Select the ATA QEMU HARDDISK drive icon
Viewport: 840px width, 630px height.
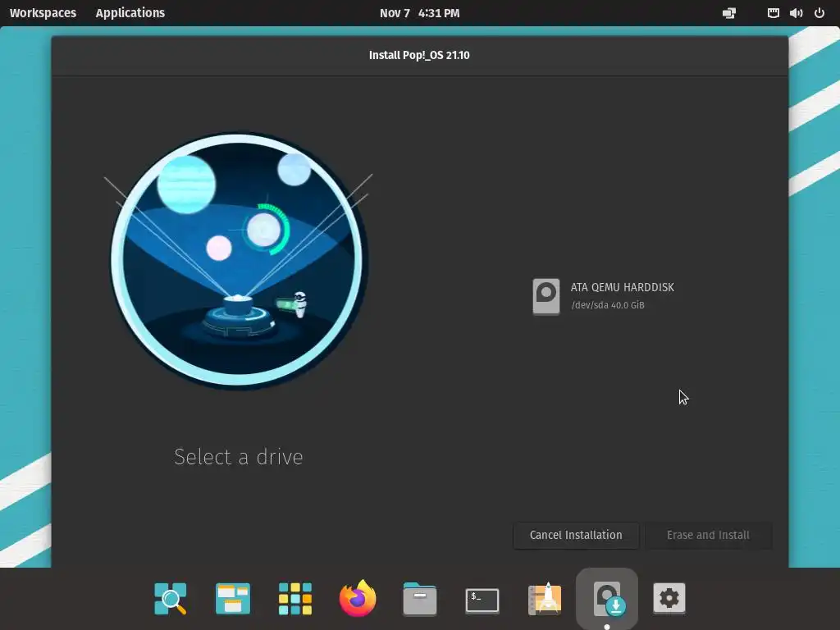[546, 296]
